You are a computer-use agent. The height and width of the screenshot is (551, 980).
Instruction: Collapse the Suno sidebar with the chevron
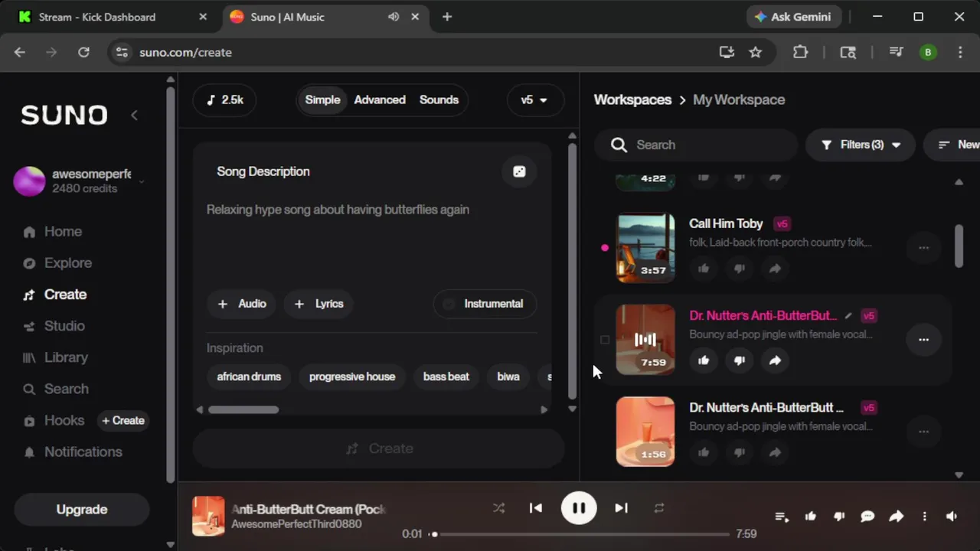pyautogui.click(x=134, y=115)
